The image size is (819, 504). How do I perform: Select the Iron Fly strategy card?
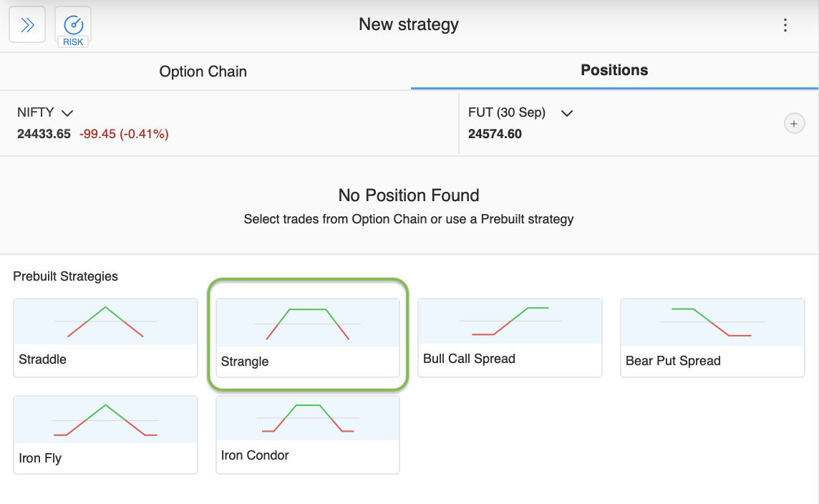[x=105, y=434]
